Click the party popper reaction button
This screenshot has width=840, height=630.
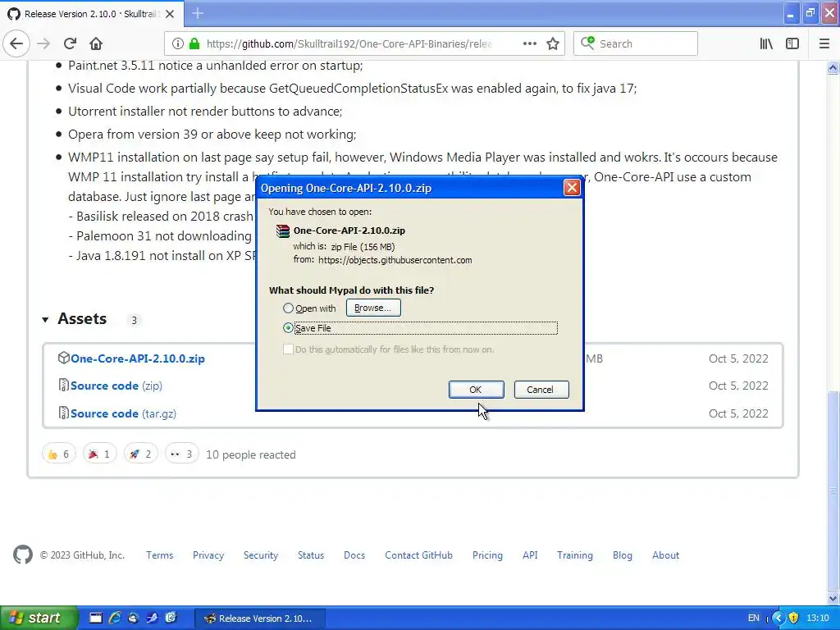(99, 454)
